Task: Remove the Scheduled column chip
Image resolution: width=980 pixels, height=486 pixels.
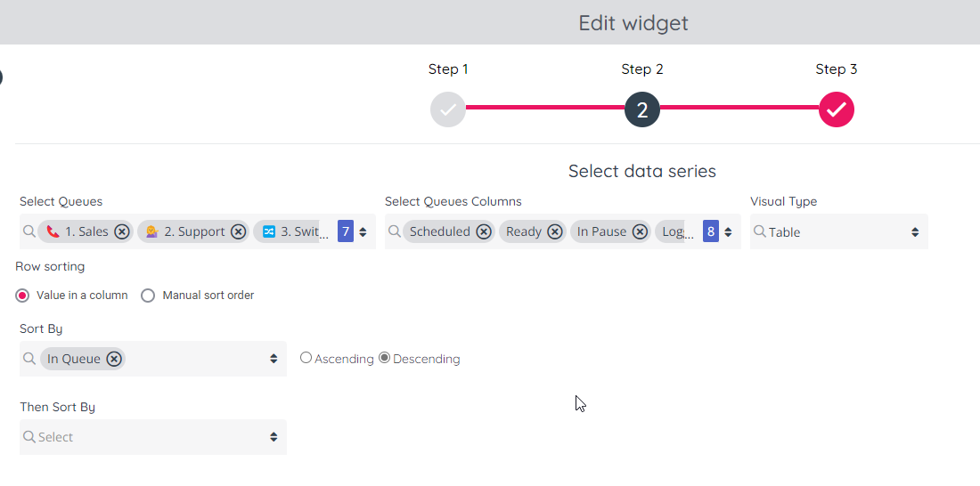Action: click(483, 231)
